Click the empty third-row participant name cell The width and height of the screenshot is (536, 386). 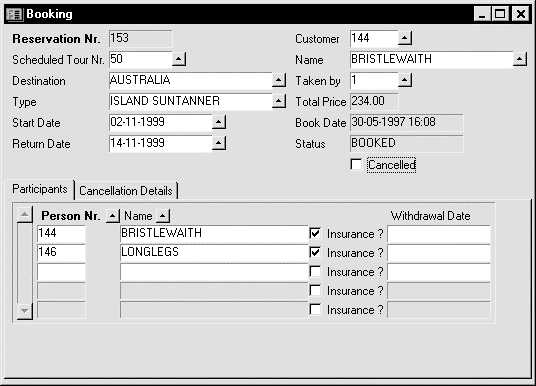(x=214, y=272)
